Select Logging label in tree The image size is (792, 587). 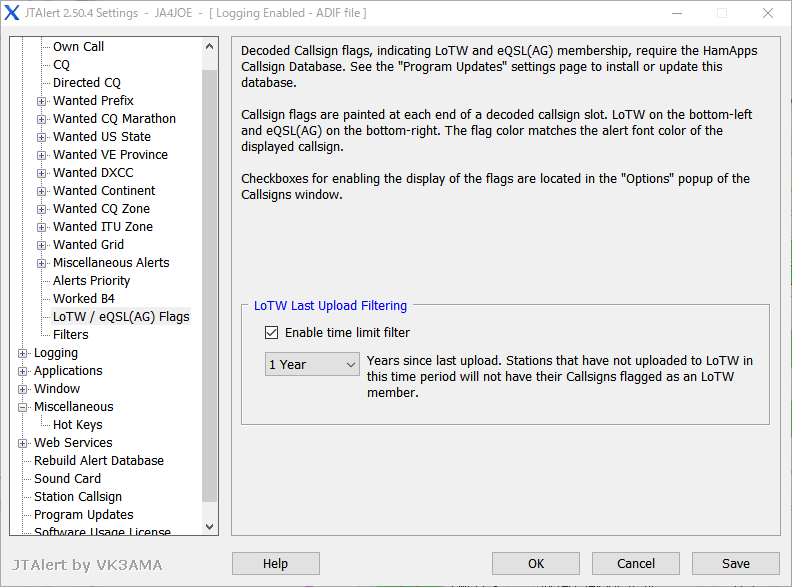[x=56, y=353]
